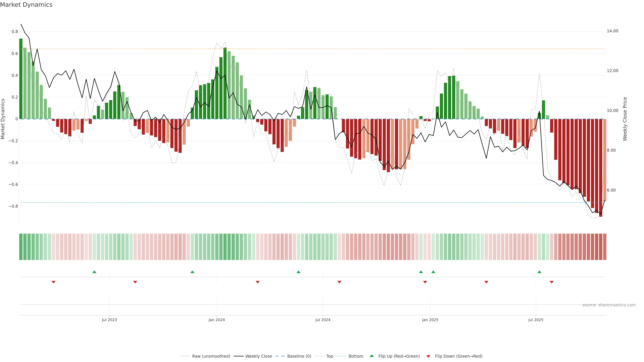Screen dimensions: 644x362
Task: Click the last green flip-up marker near Jul 2025
Action: click(x=539, y=272)
